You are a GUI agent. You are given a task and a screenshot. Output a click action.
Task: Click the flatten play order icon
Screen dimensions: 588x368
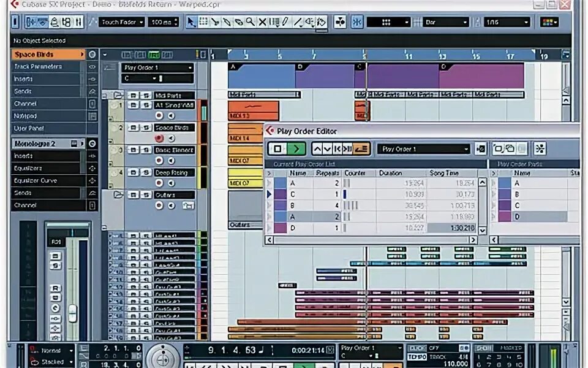[540, 149]
